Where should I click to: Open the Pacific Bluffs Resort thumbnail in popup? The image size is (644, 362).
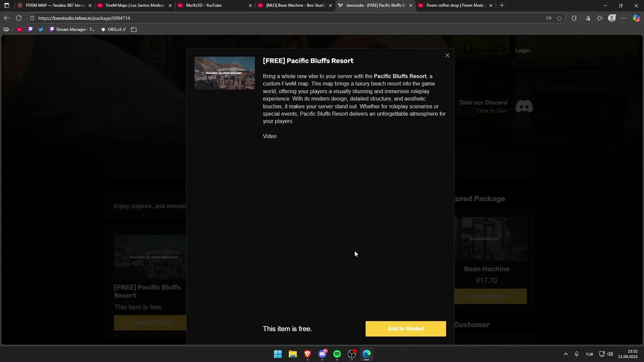[x=225, y=73]
